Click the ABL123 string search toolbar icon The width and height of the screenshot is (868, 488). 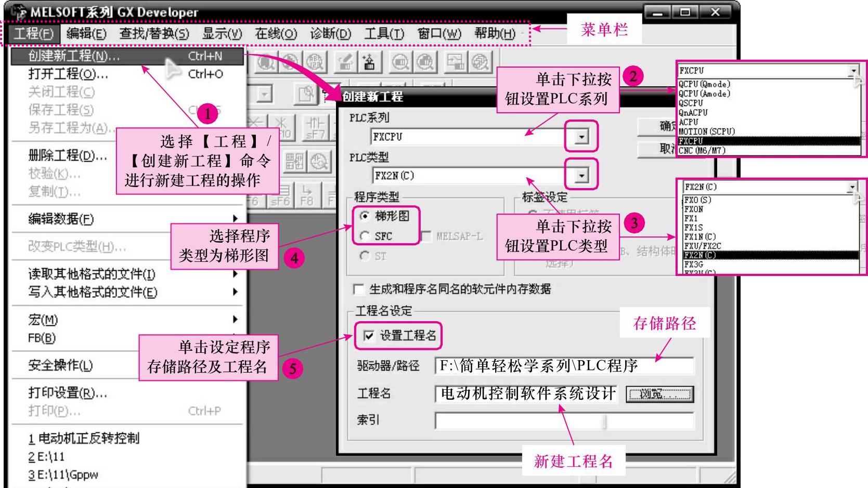coord(315,62)
